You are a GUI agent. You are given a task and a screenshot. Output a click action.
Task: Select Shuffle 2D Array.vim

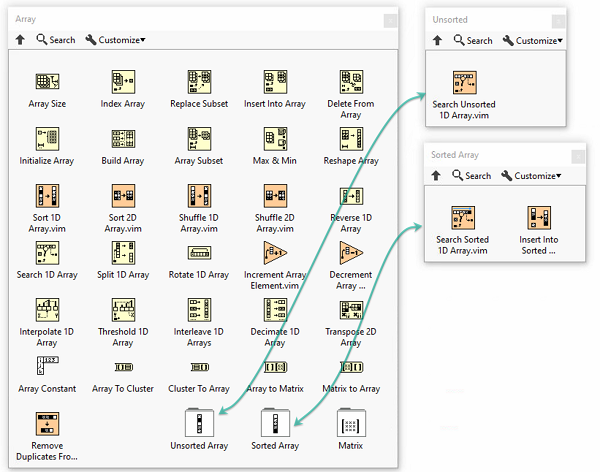275,196
